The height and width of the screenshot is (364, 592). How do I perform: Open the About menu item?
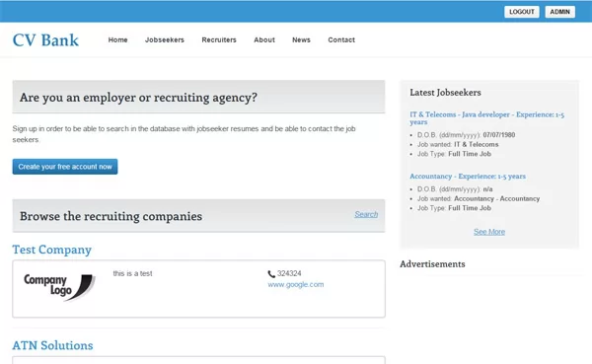(x=264, y=39)
